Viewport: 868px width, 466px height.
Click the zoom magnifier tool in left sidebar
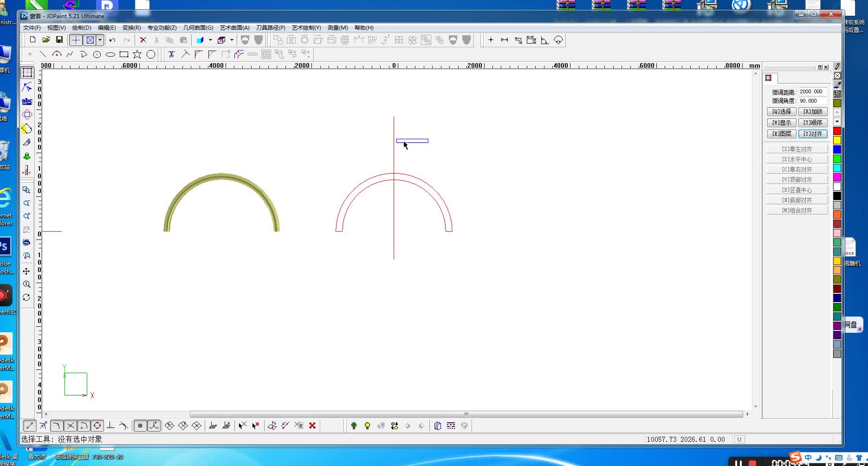point(26,284)
